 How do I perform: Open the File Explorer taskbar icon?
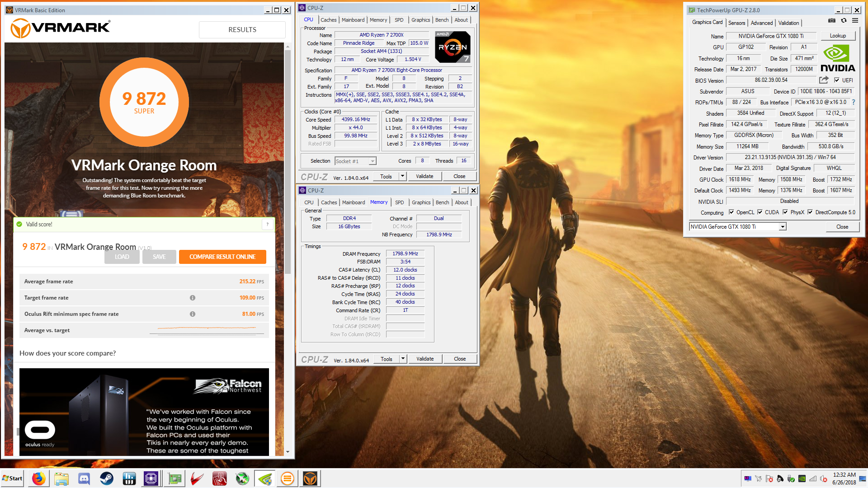click(x=61, y=479)
